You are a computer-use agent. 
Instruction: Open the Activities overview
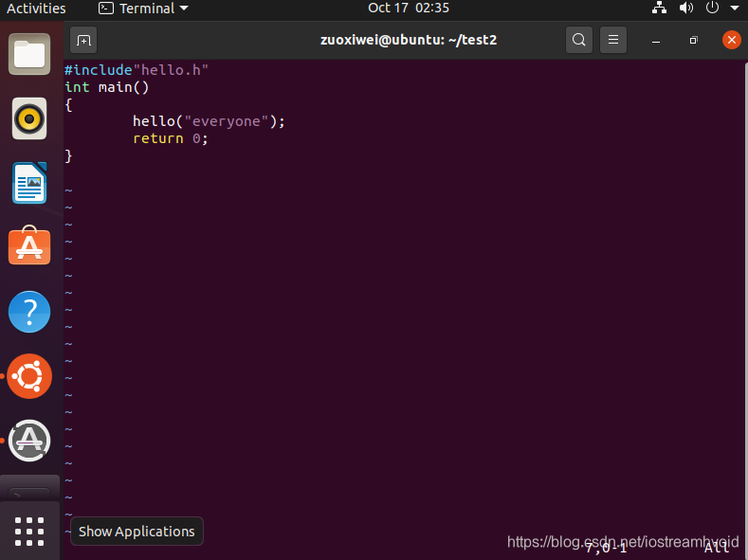click(36, 9)
